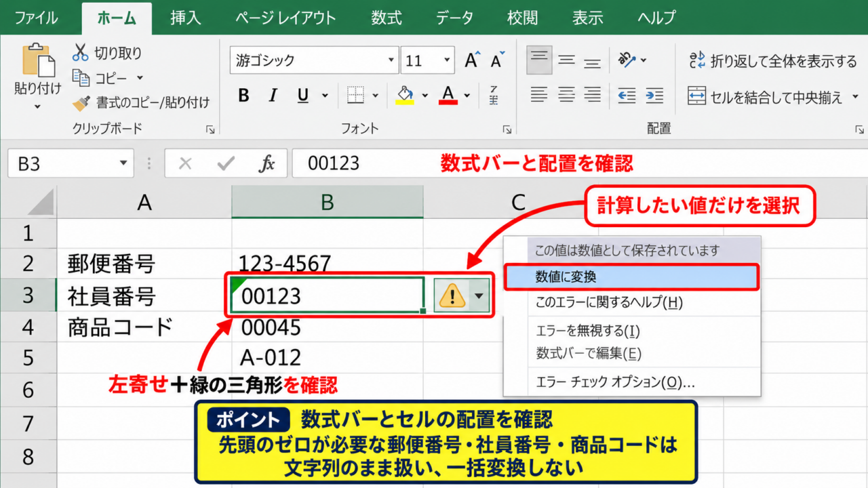Image resolution: width=868 pixels, height=488 pixels.
Task: Open Merge & Center (セルを結合して中央揃え) dropdown arrow
Action: [x=856, y=97]
